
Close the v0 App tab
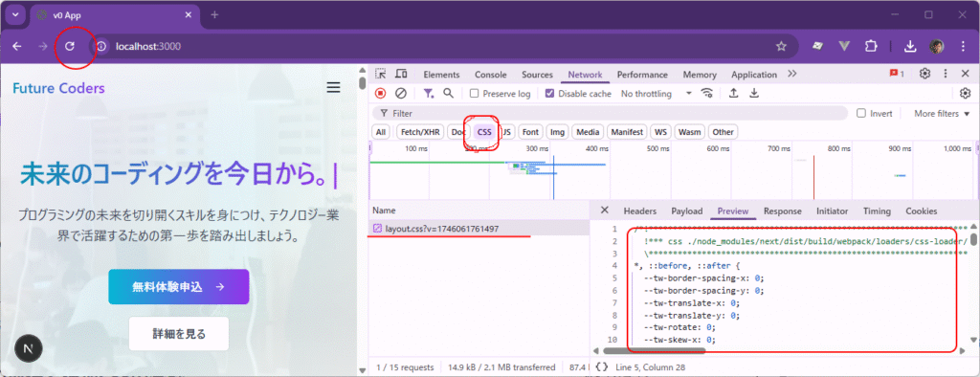tap(189, 15)
